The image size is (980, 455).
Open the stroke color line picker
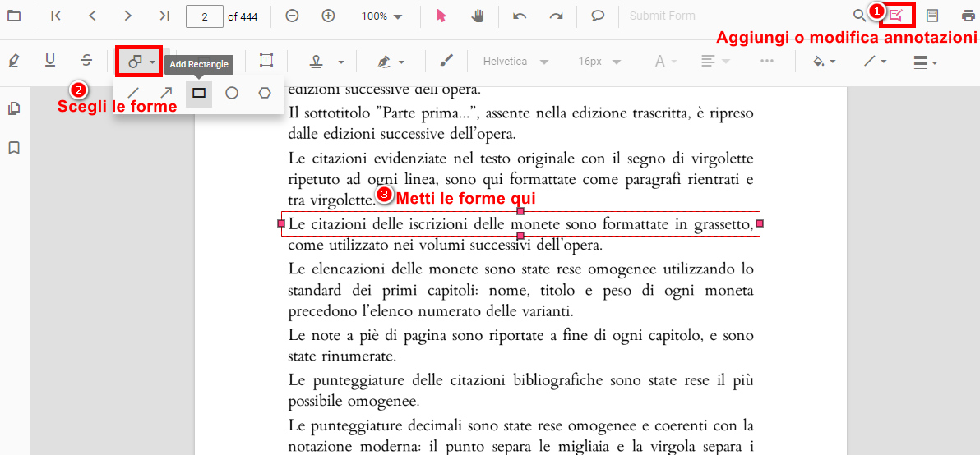tap(875, 61)
